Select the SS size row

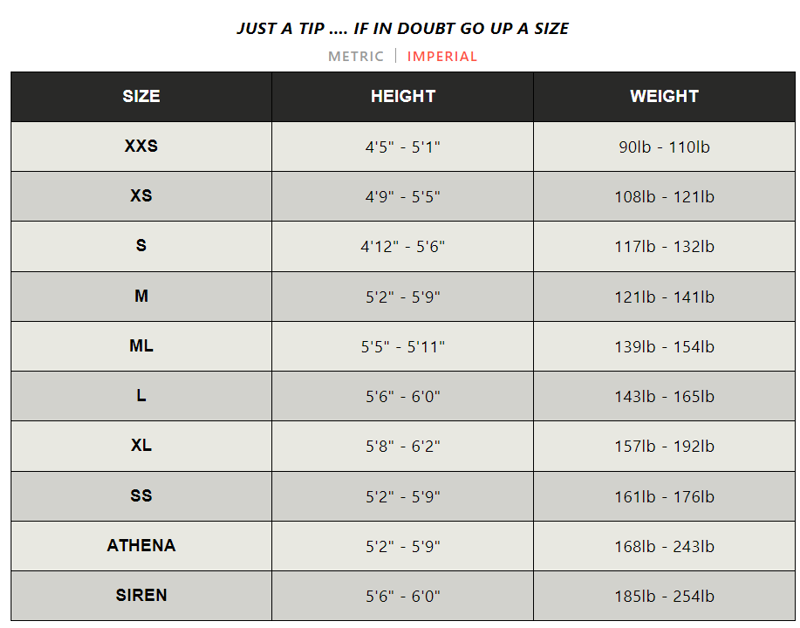pos(140,496)
